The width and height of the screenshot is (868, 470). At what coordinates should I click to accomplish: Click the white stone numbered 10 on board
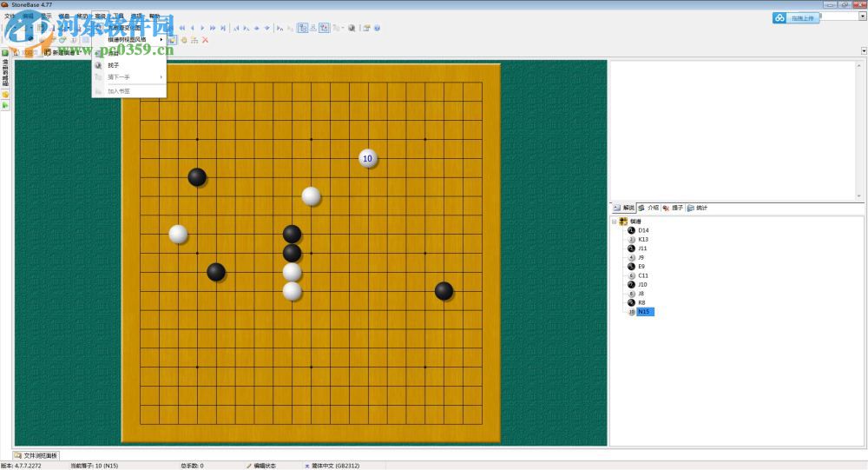pos(367,158)
